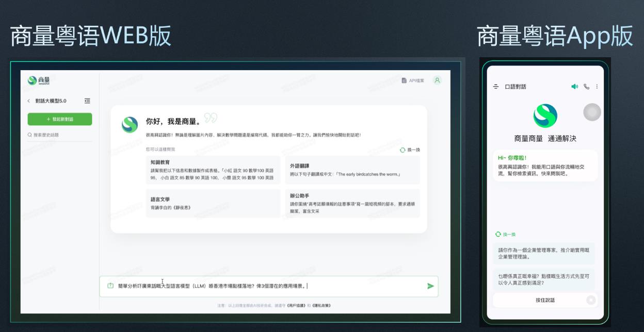Viewport: 644px width, 332px height.
Task: Select the 知識教育 suggestion card
Action: (213, 170)
